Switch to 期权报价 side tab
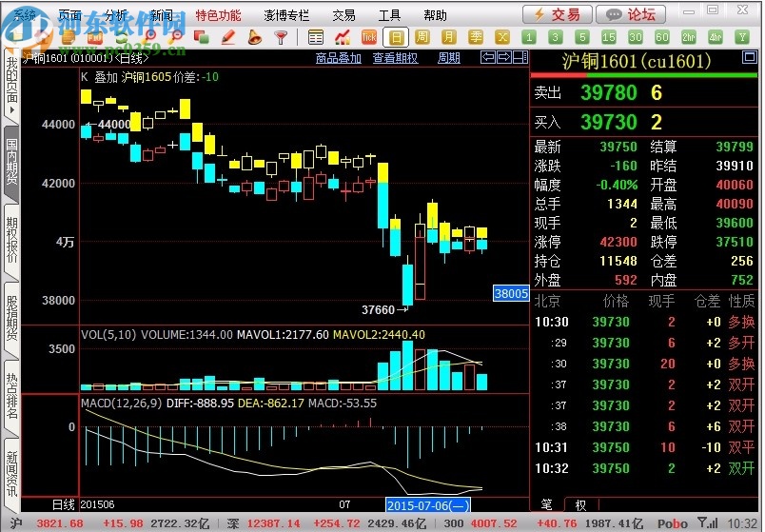The width and height of the screenshot is (765, 532). point(11,240)
